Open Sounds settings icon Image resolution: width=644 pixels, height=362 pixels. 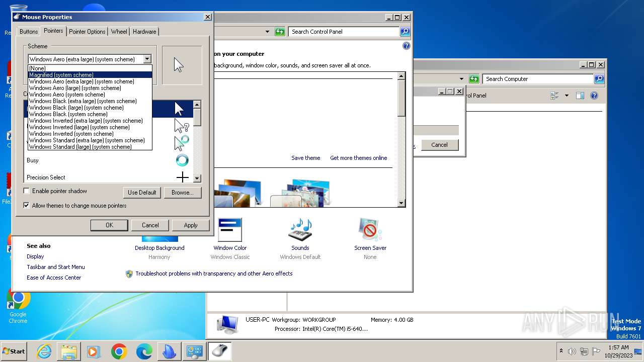[300, 230]
